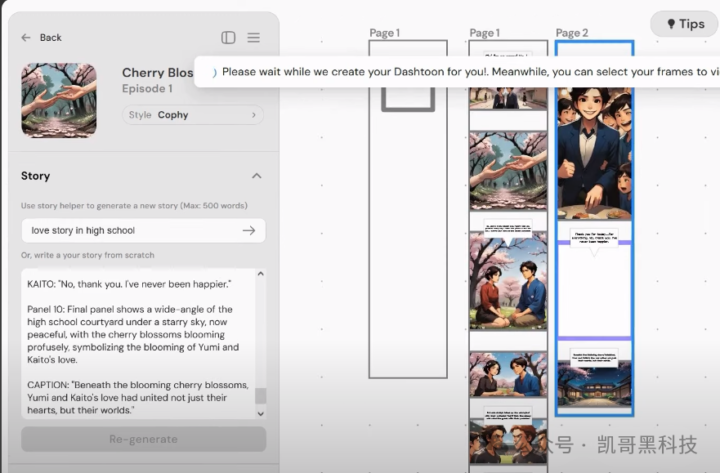
Task: Click the story text scrollbar
Action: pyautogui.click(x=261, y=395)
